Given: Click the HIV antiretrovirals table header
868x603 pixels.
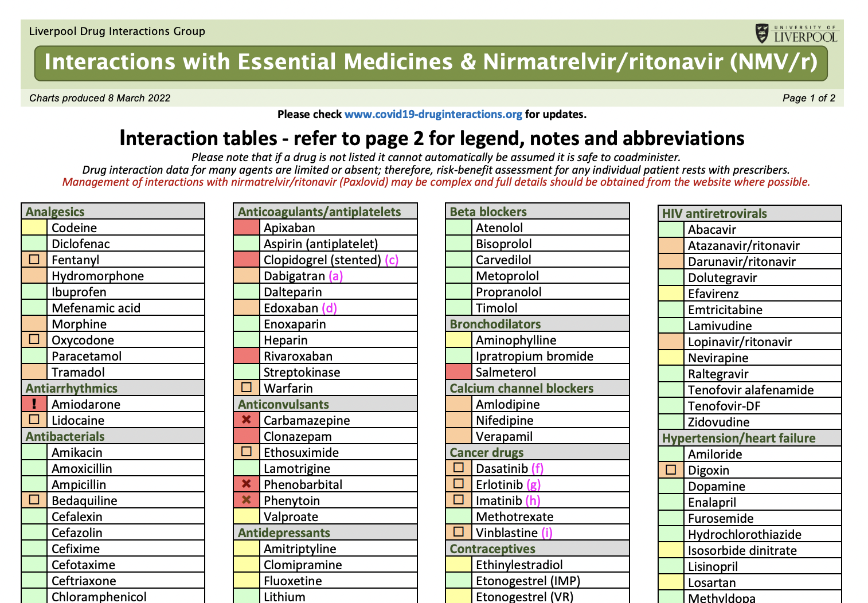Looking at the screenshot, I should coord(714,213).
